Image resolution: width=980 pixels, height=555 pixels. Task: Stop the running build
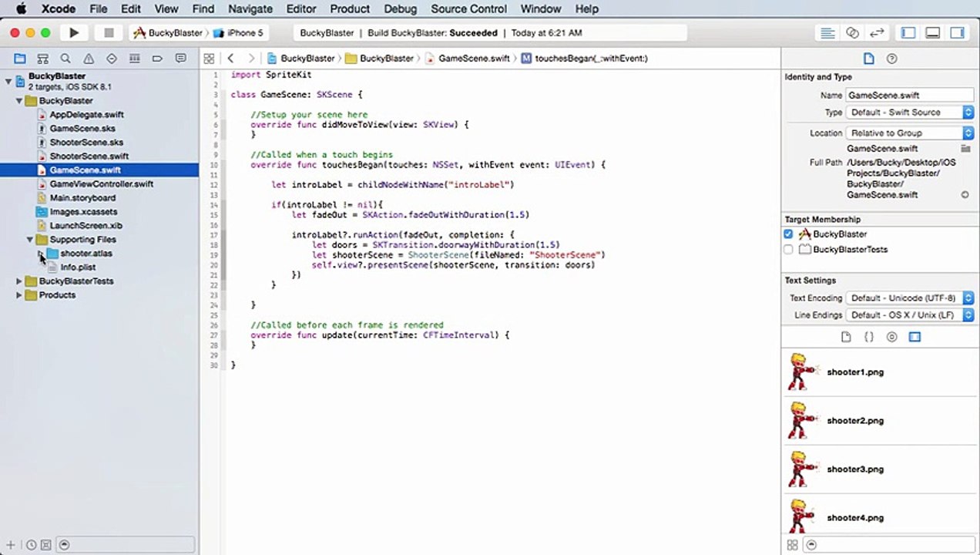[x=109, y=33]
